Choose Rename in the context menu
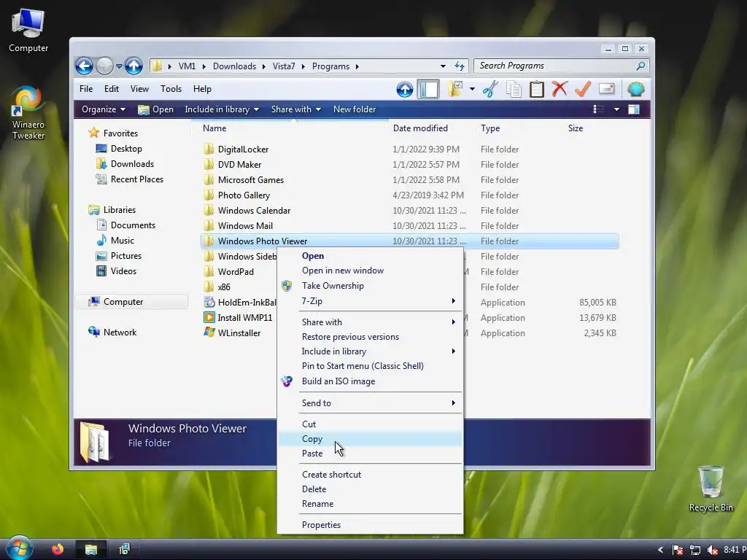 (370, 504)
